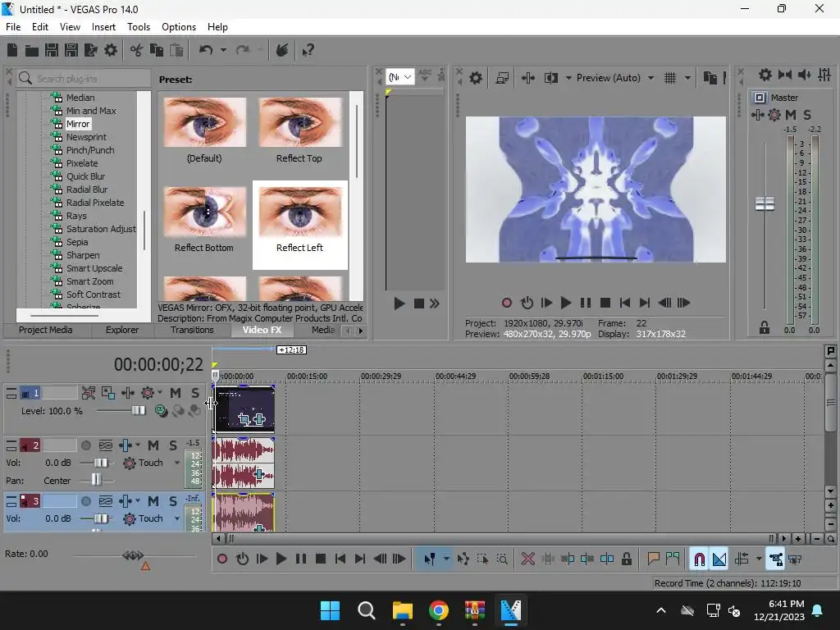Viewport: 840px width, 630px height.
Task: Select Radial Blur in plug-in list
Action: pos(87,189)
